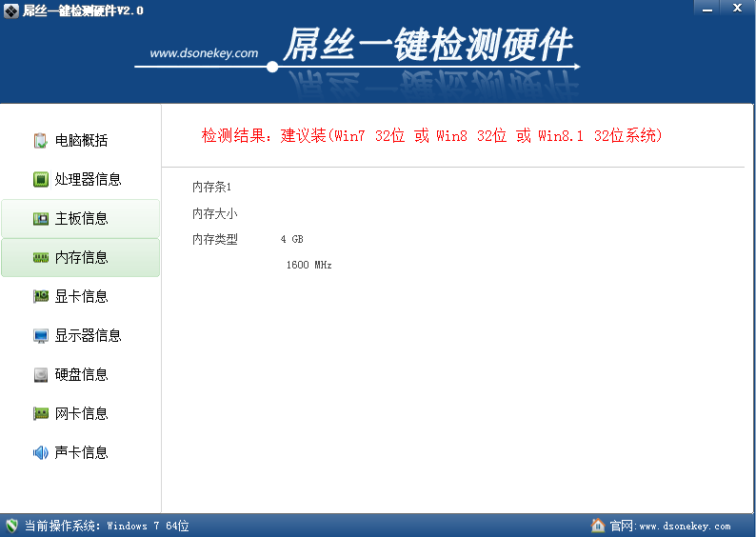Select the 显卡信息 sidebar label
The height and width of the screenshot is (537, 756).
point(81,297)
